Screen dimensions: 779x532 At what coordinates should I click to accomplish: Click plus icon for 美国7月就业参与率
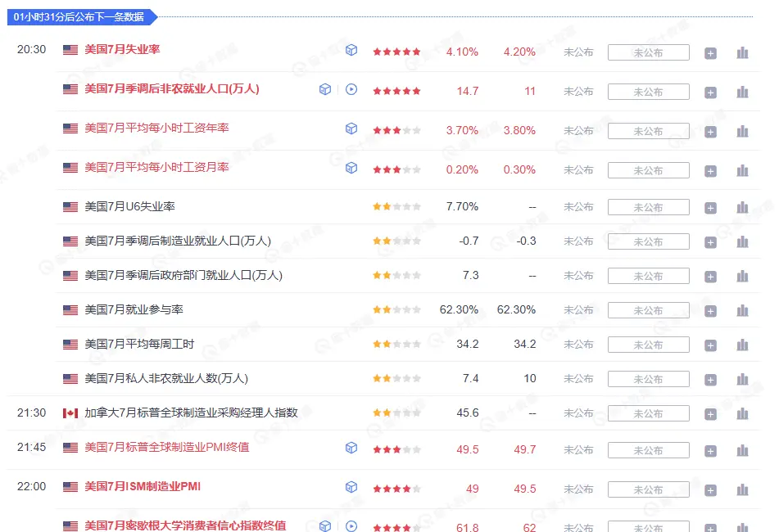(x=710, y=311)
